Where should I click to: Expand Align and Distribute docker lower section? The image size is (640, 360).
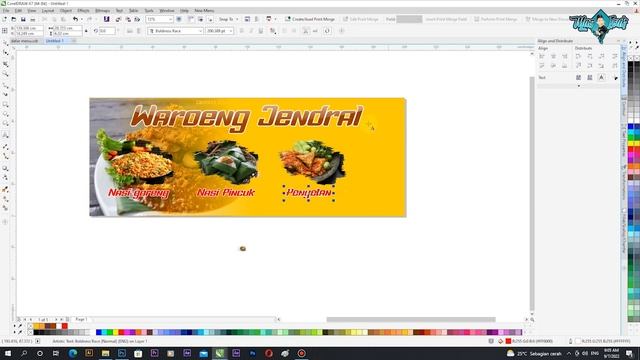578,86
